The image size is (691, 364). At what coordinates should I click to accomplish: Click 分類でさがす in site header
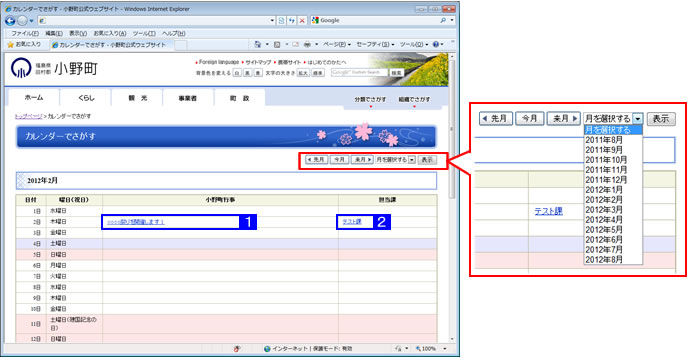(370, 100)
